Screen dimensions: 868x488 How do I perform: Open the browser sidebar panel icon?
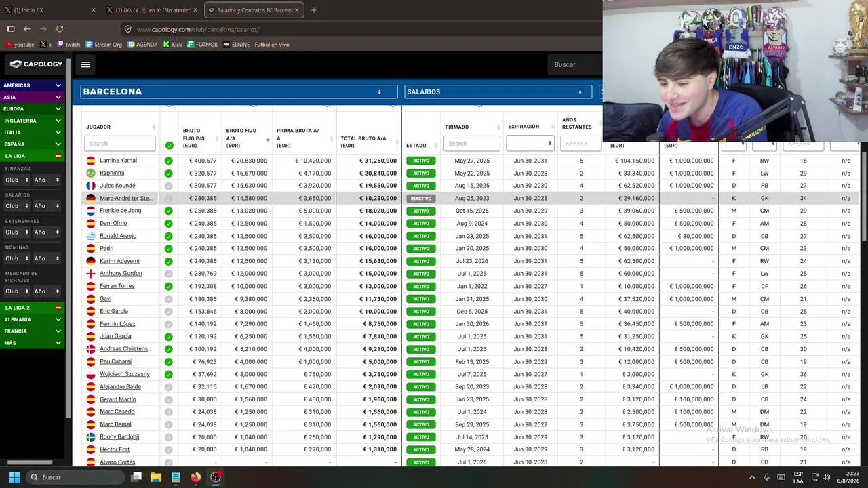11,29
